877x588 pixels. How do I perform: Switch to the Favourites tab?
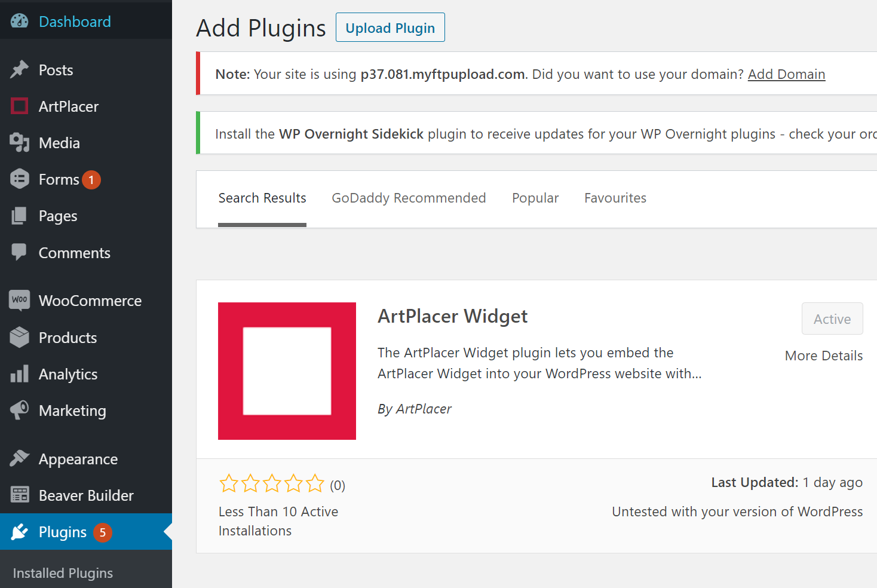click(x=615, y=198)
